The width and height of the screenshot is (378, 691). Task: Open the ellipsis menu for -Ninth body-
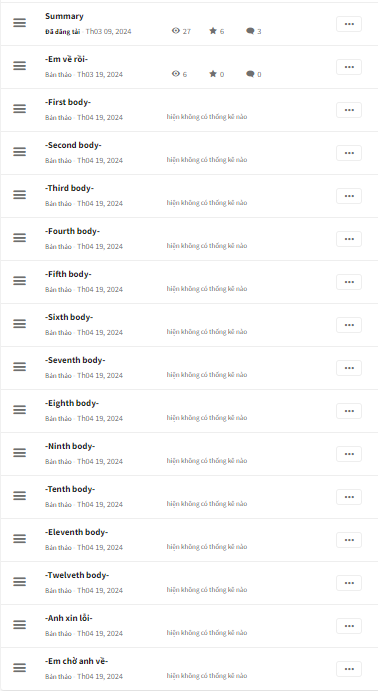pos(349,453)
